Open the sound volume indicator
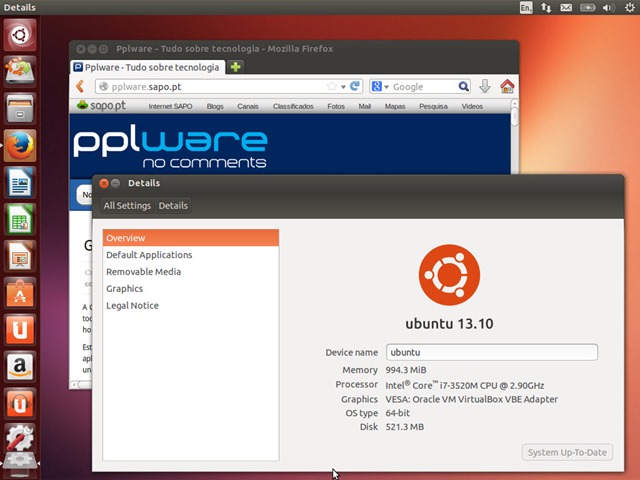This screenshot has width=640, height=480. (x=609, y=7)
